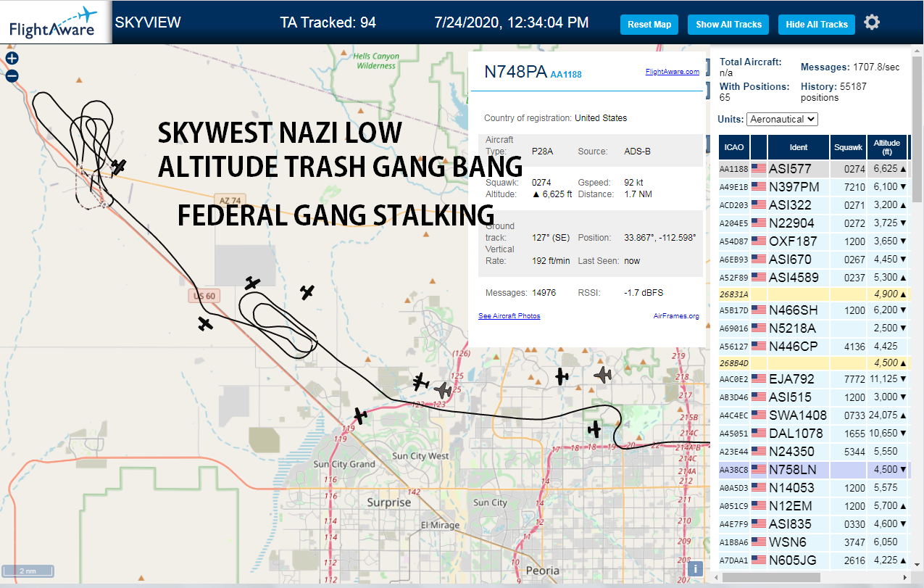Select the N5218A aircraft row
The height and width of the screenshot is (588, 924).
click(x=813, y=328)
